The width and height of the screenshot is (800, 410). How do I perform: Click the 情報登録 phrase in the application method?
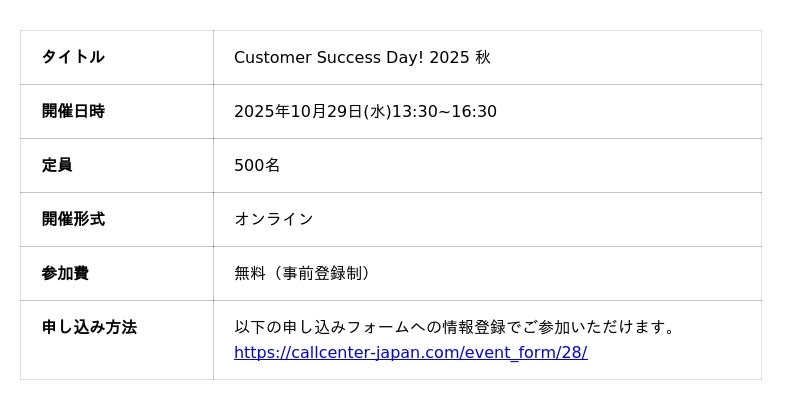pos(473,327)
